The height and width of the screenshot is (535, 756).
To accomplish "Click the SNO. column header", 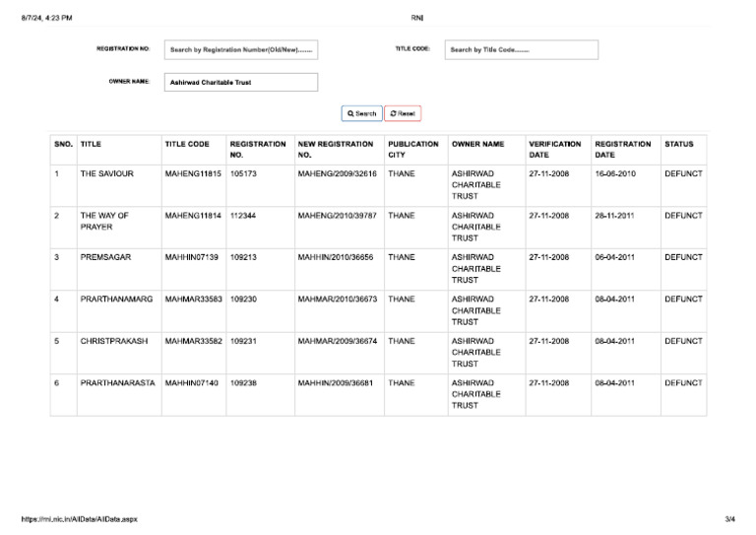I will click(63, 144).
